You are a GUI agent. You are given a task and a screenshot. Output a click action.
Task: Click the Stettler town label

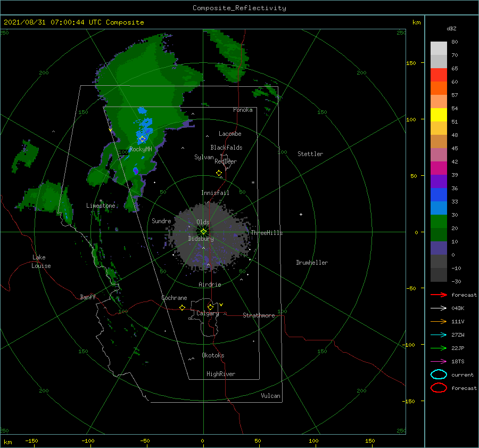tap(310, 154)
